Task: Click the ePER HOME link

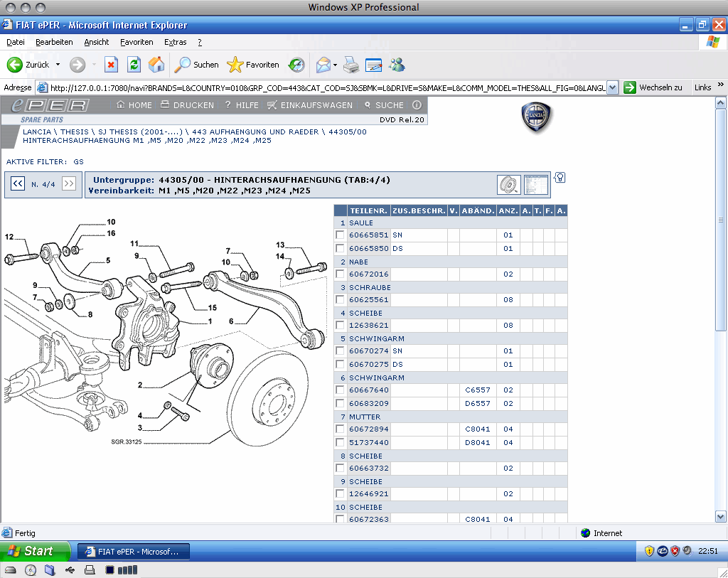Action: [x=134, y=105]
